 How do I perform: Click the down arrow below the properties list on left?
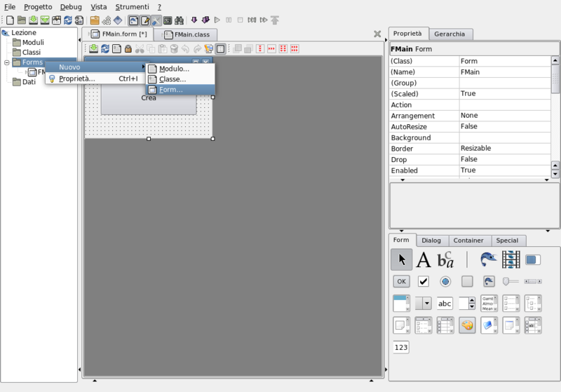403,180
